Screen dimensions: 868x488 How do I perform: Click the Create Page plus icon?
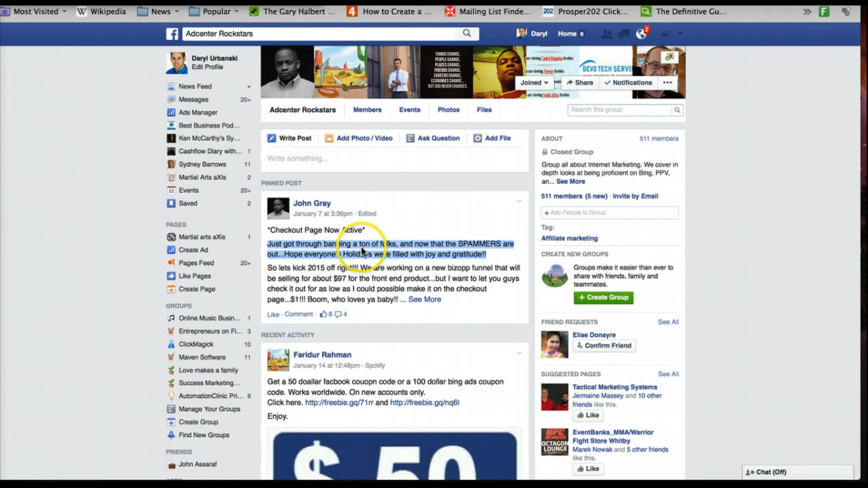pos(171,289)
